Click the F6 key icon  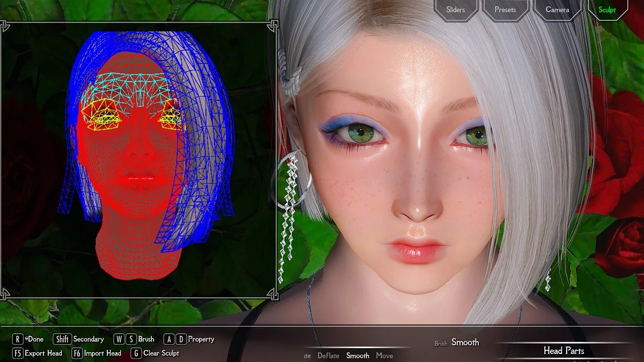point(77,353)
